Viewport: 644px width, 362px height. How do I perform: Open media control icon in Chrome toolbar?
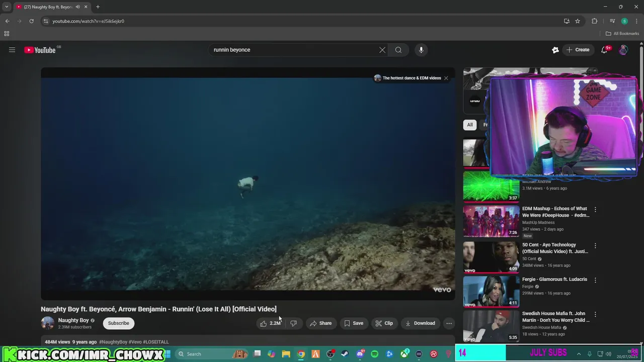[612, 21]
